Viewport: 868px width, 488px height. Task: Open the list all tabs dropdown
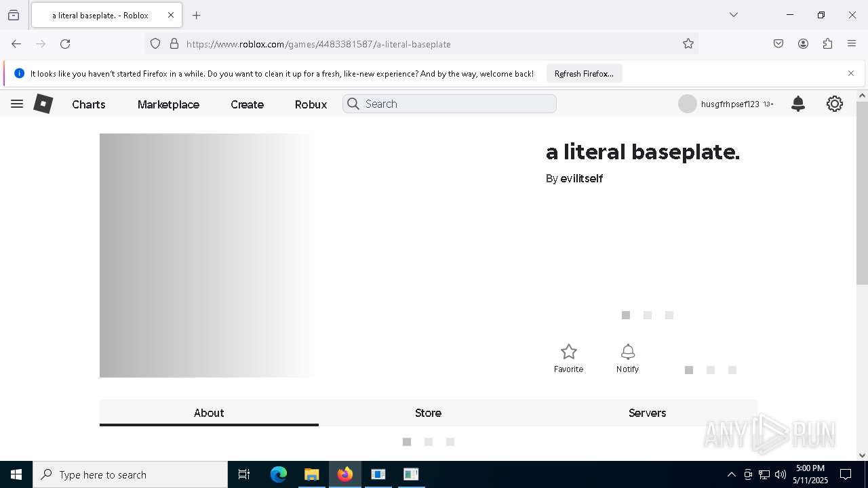(734, 15)
